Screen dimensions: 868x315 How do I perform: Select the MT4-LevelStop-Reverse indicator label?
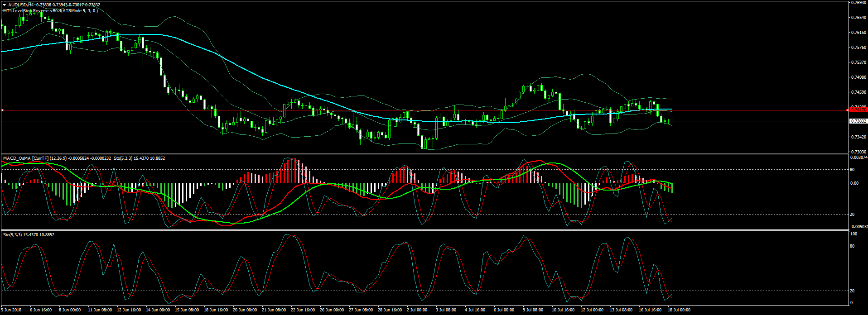[50, 10]
